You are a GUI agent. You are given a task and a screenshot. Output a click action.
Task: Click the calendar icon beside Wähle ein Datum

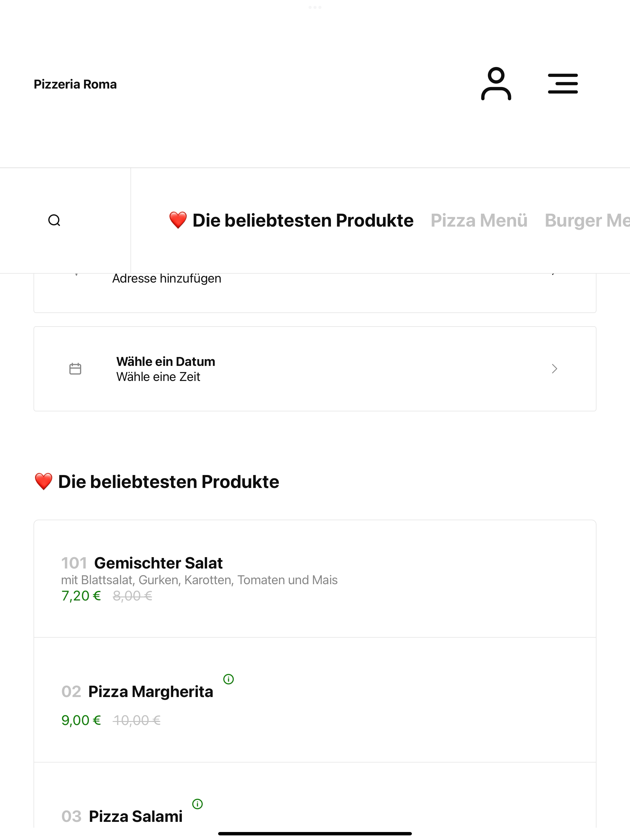[x=75, y=369]
